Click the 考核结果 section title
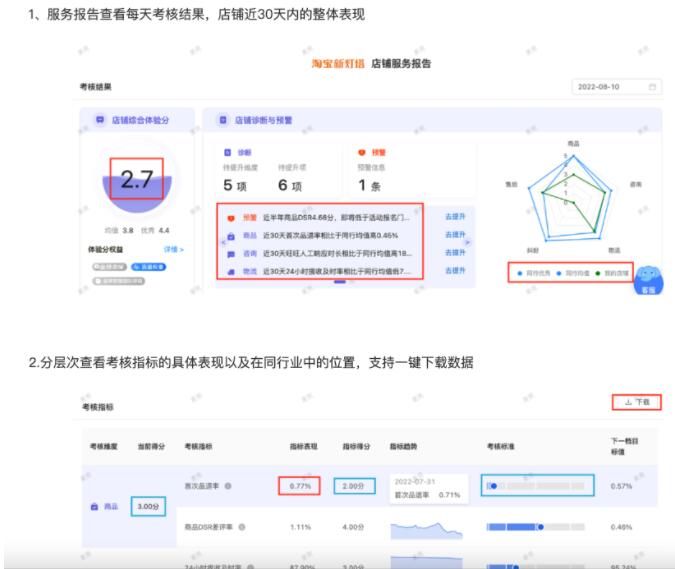Image resolution: width=675 pixels, height=569 pixels. (96, 87)
